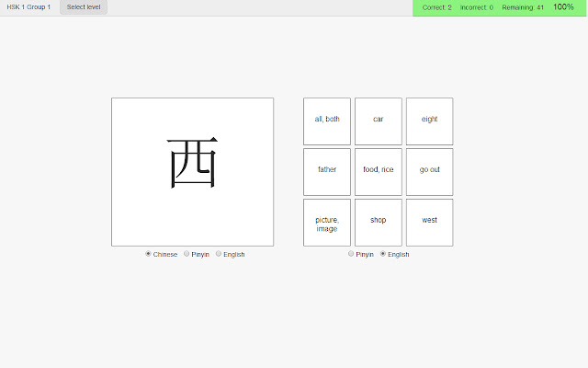Click the question card showing 西

tap(192, 172)
